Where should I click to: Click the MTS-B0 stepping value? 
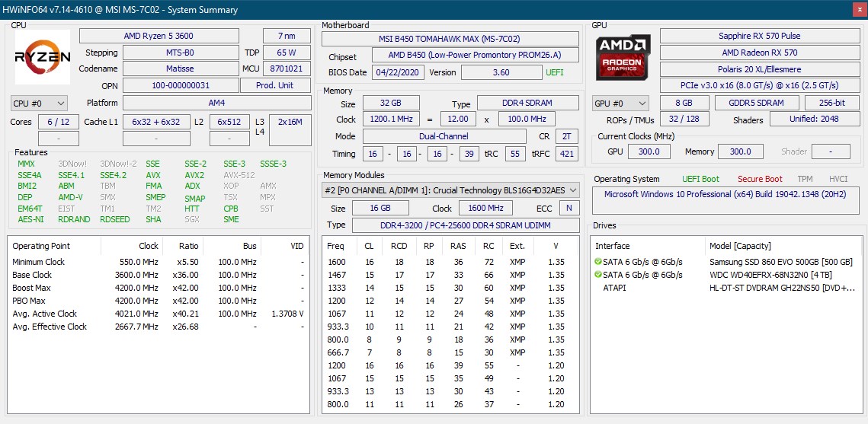click(x=180, y=53)
